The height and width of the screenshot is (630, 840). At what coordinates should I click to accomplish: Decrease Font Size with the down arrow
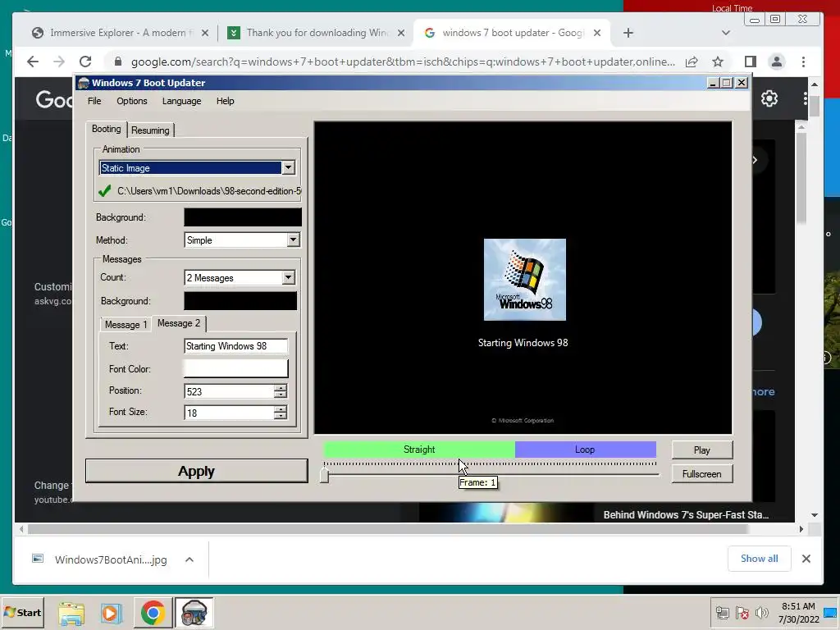(x=281, y=416)
